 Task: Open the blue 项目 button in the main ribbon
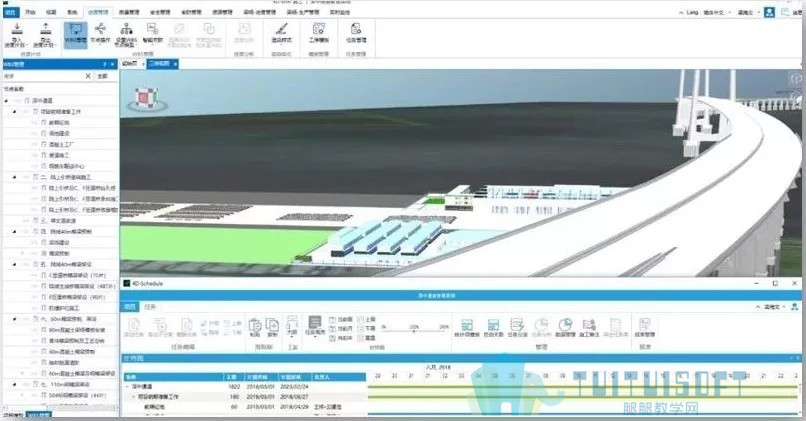(10, 12)
